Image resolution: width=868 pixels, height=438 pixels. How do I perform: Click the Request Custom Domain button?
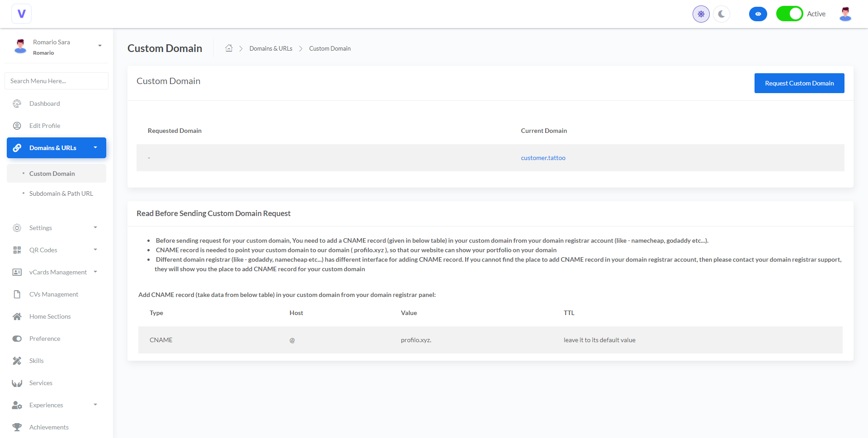799,83
